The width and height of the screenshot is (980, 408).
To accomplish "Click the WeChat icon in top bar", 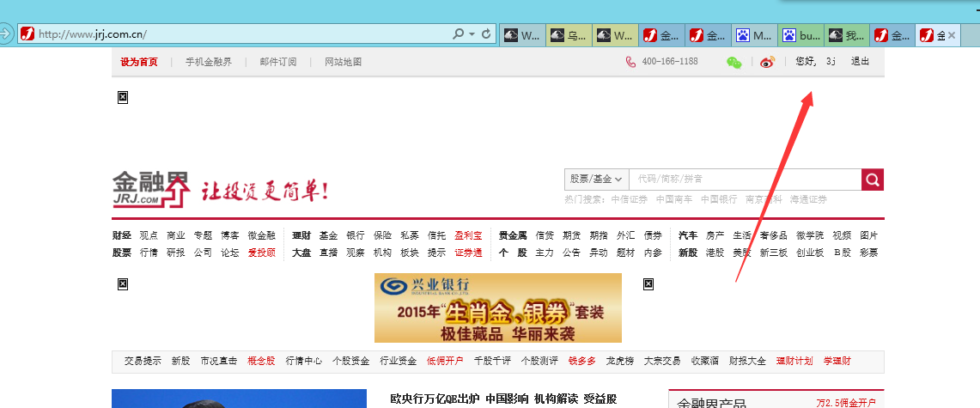I will coord(733,62).
